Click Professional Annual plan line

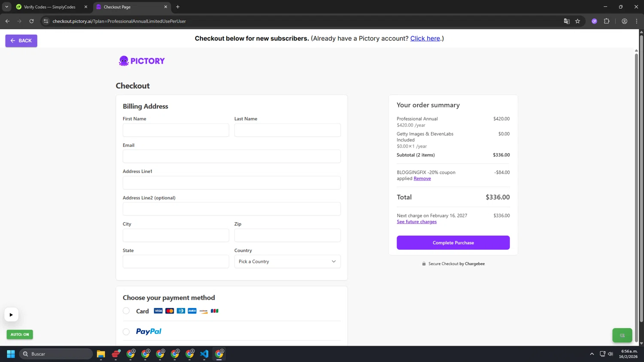click(x=417, y=119)
